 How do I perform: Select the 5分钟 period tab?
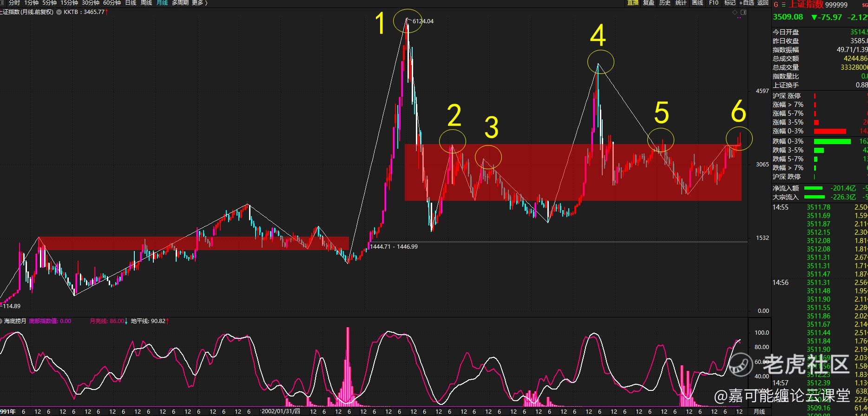pyautogui.click(x=49, y=3)
